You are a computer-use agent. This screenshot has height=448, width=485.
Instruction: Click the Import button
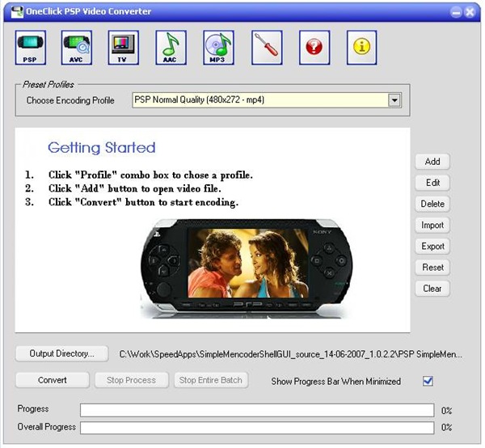coord(432,226)
